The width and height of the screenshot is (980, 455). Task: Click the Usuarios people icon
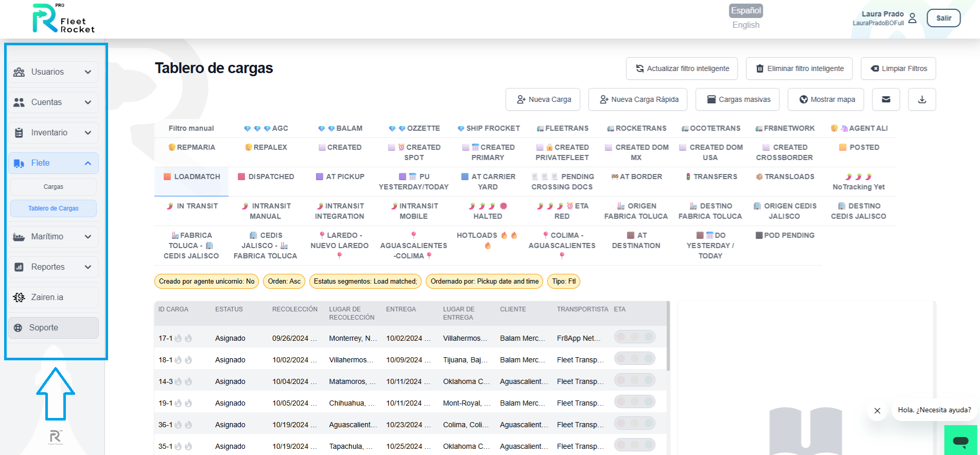(x=19, y=72)
